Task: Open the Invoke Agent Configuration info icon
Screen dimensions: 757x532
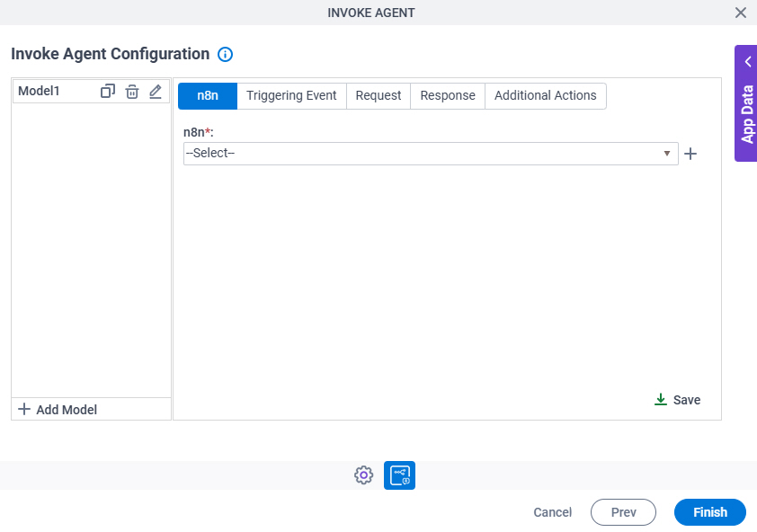Action: tap(225, 54)
